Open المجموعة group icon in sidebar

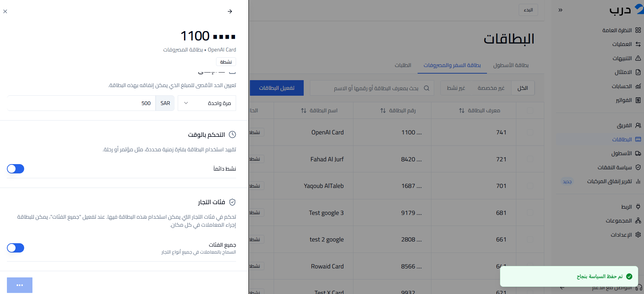638,220
